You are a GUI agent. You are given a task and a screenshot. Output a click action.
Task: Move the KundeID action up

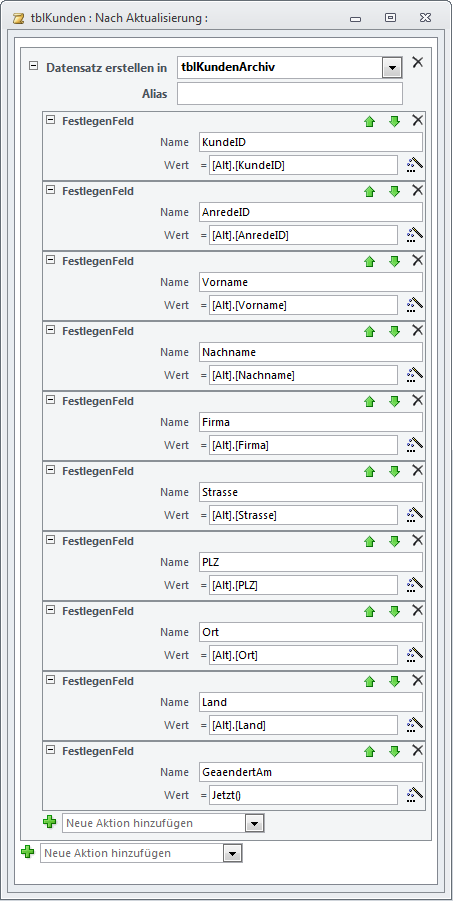370,121
